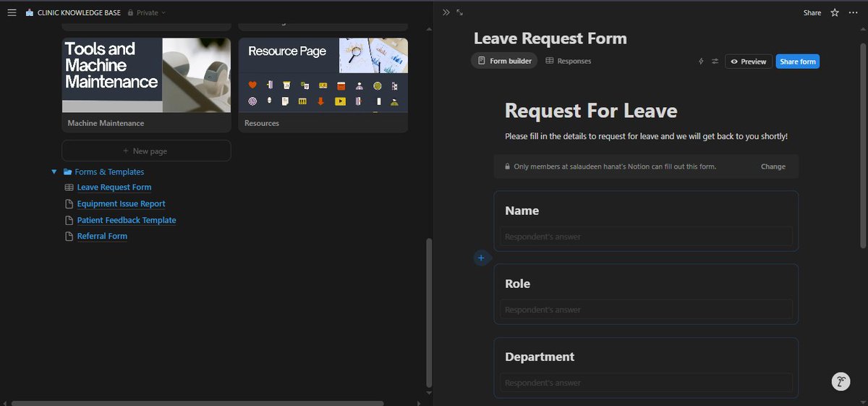
Task: Add page to favorites with star icon
Action: 835,12
